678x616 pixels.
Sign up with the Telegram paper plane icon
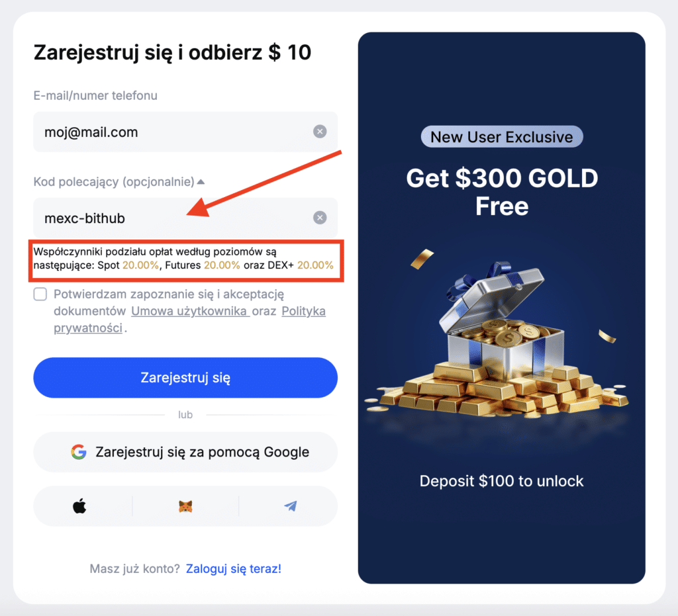coord(291,506)
